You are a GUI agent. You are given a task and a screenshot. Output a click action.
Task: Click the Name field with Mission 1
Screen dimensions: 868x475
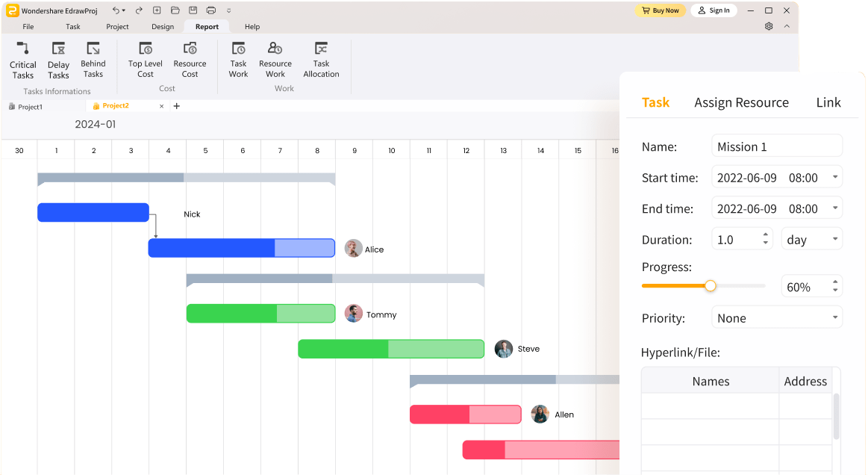click(777, 146)
